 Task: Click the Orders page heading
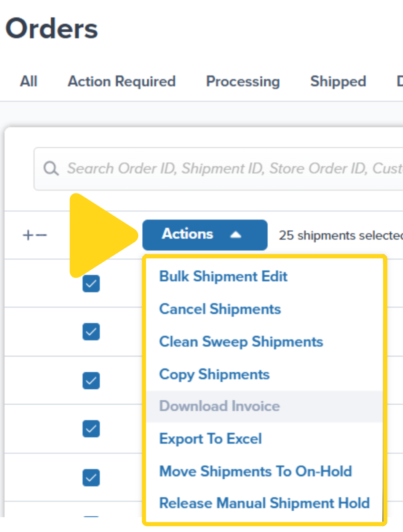(52, 29)
